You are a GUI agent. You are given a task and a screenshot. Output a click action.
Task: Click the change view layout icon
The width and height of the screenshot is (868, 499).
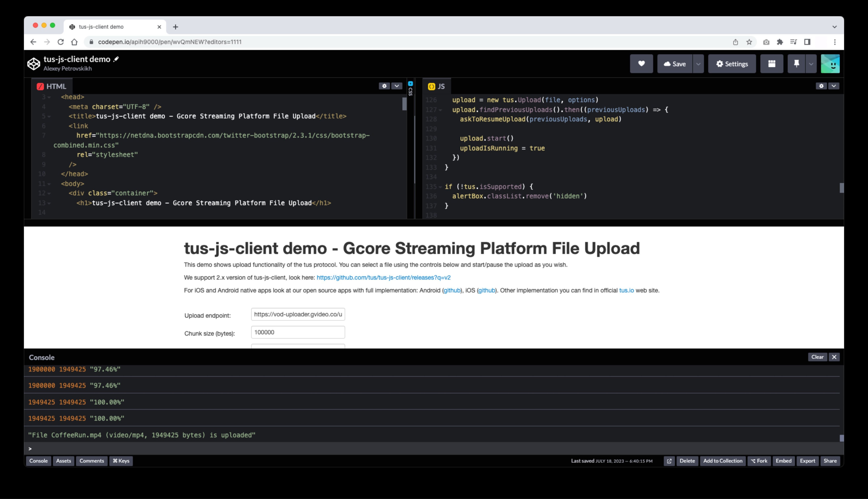click(771, 63)
